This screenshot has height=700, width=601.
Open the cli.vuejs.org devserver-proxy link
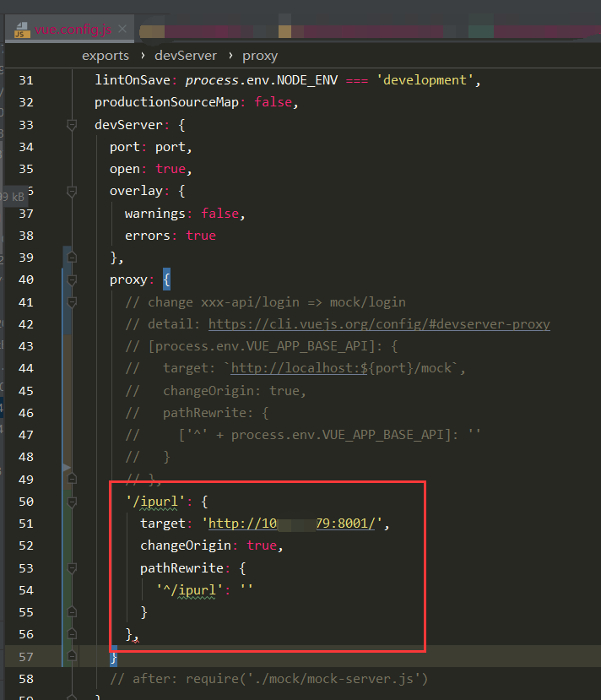tap(379, 324)
